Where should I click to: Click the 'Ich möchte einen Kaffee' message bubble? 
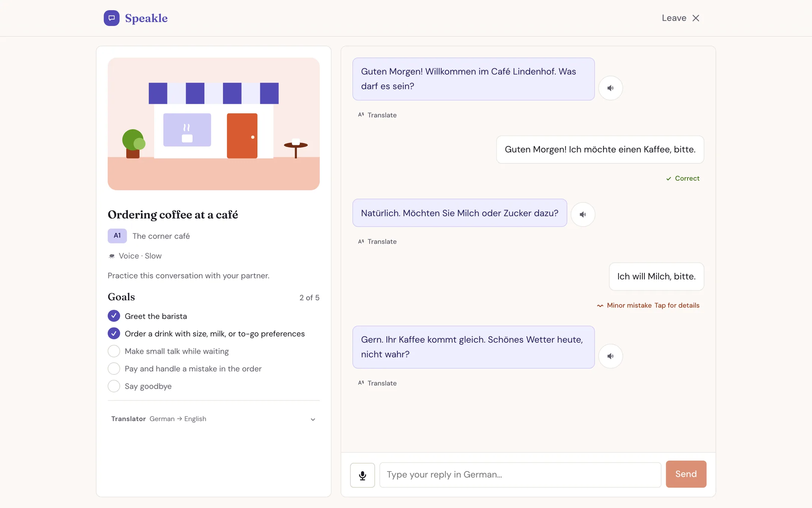(x=600, y=149)
